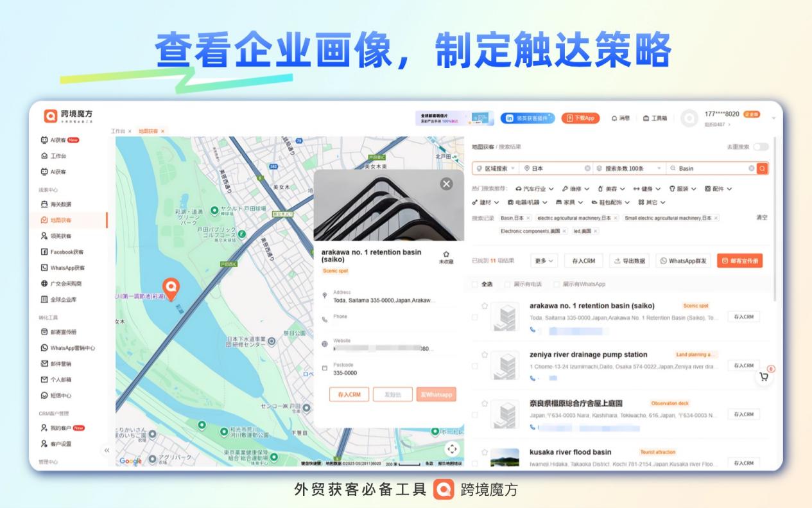
Task: Click the 未收藏 star in the detail card
Action: 446,257
